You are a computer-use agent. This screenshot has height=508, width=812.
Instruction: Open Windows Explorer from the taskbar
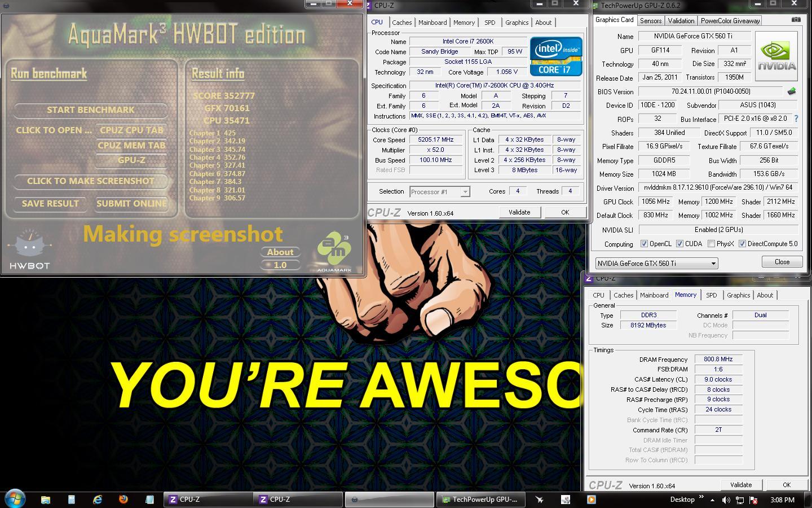coord(46,500)
